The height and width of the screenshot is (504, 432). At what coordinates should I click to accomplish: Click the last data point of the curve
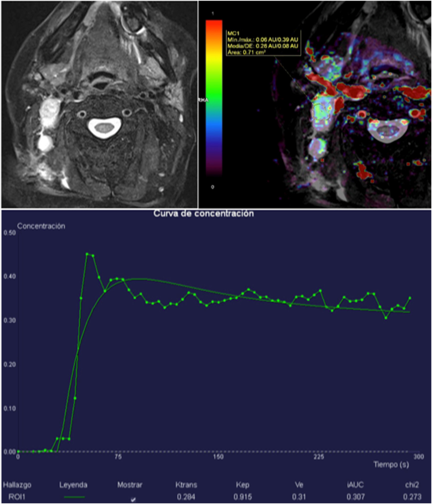pos(410,298)
